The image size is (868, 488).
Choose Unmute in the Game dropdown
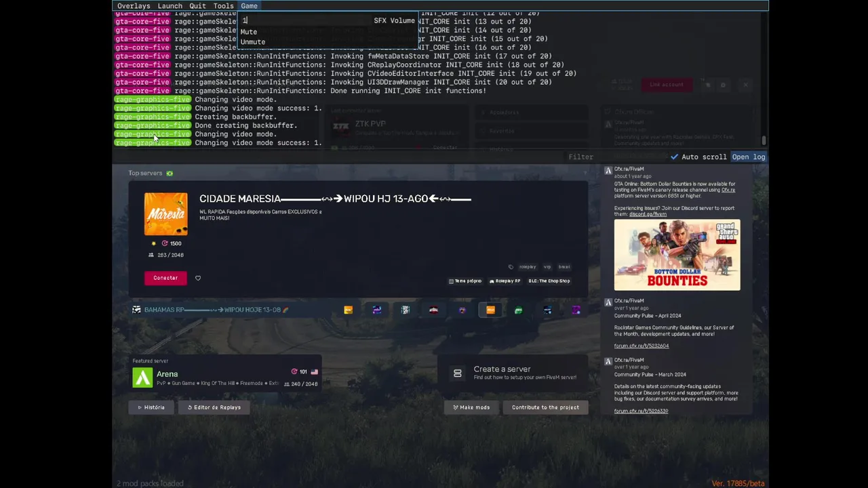[x=253, y=42]
